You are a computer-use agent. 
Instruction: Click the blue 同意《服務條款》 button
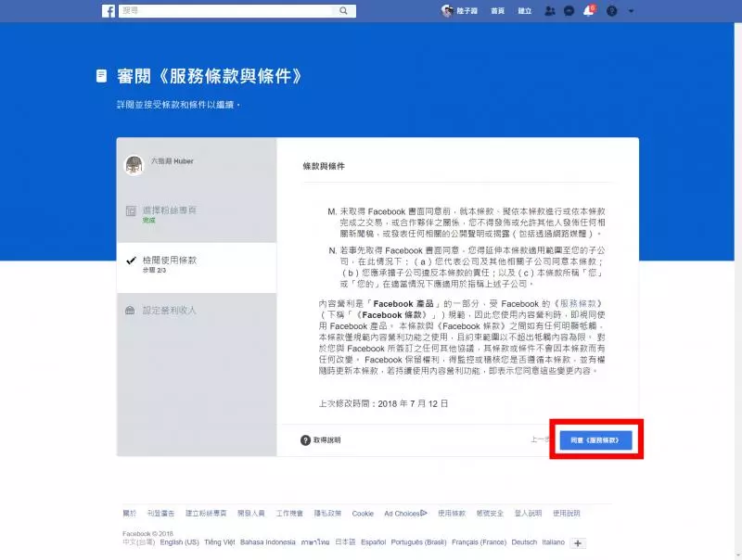tap(595, 440)
